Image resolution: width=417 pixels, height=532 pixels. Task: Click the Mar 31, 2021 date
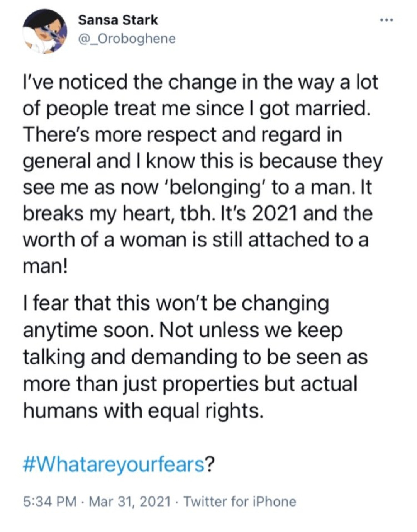tap(130, 502)
